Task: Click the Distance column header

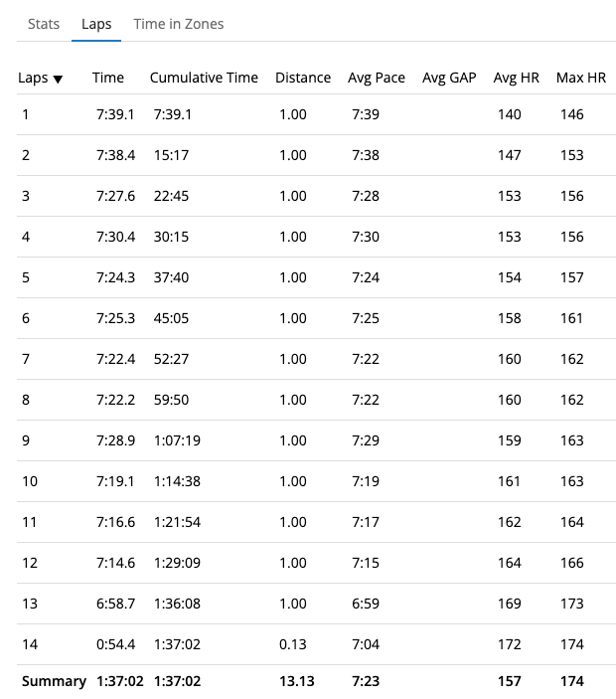Action: [303, 78]
